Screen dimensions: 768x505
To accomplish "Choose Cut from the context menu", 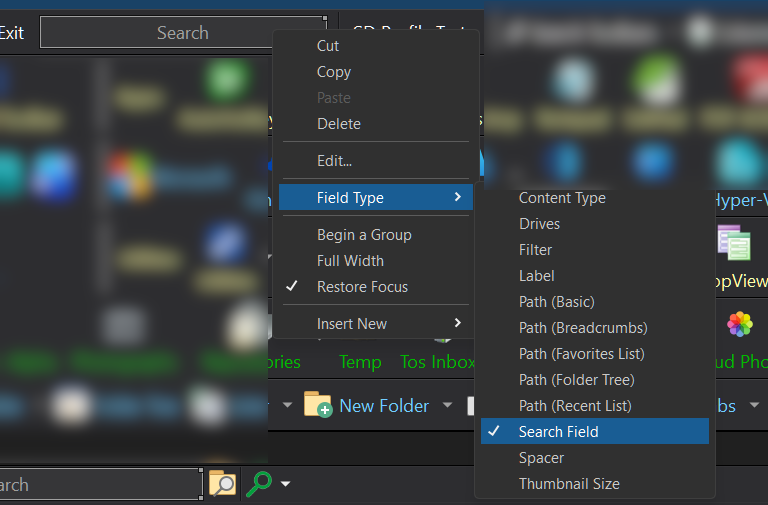I will (328, 46).
